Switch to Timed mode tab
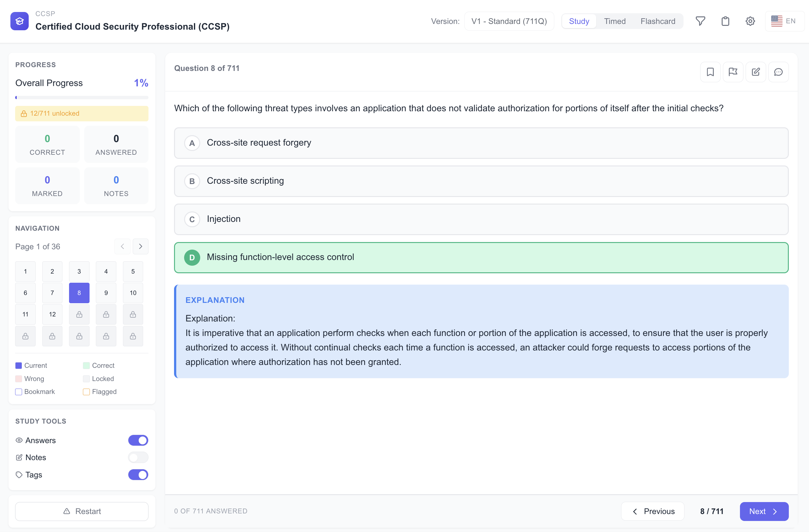 tap(614, 21)
